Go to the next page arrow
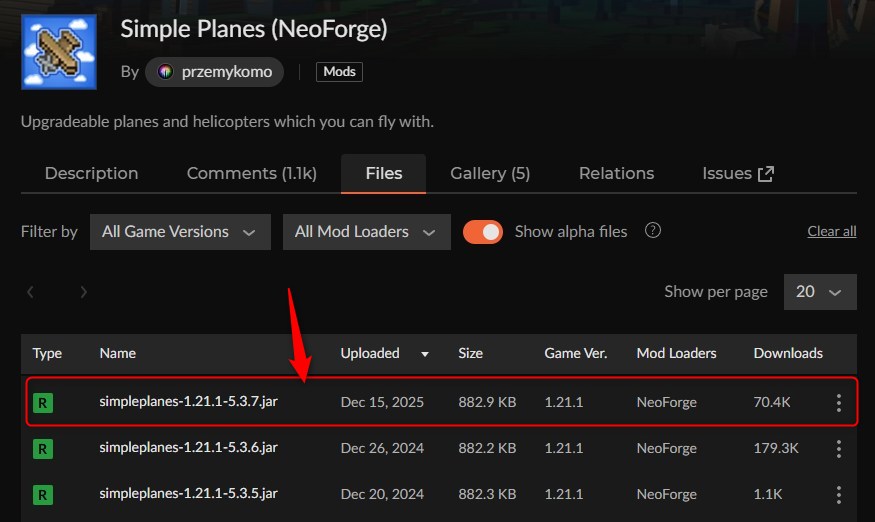 point(84,292)
